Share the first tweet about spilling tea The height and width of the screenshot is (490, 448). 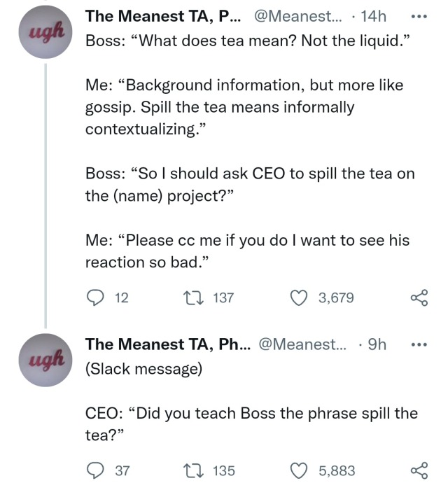(419, 297)
